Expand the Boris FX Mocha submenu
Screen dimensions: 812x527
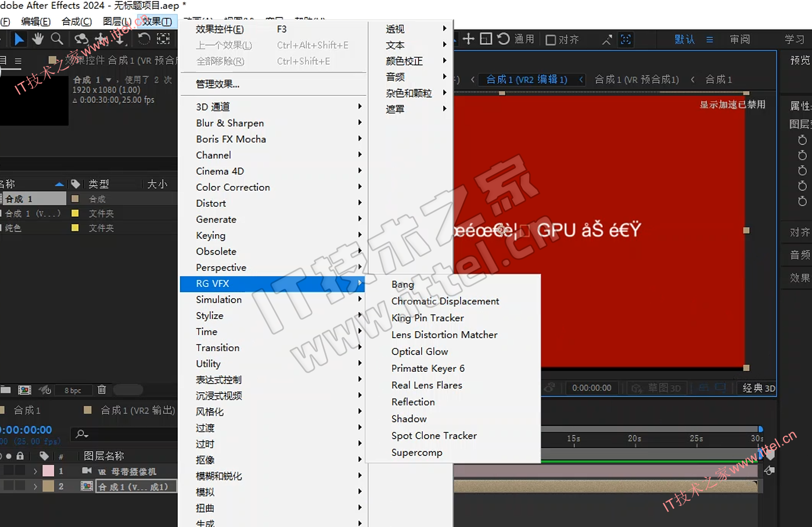pos(274,139)
